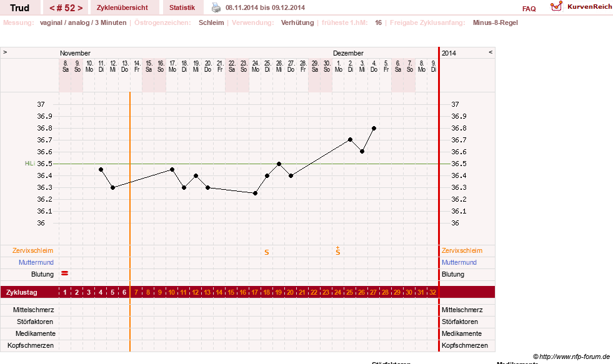
Task: Click the Dezember month label
Action: [x=348, y=53]
